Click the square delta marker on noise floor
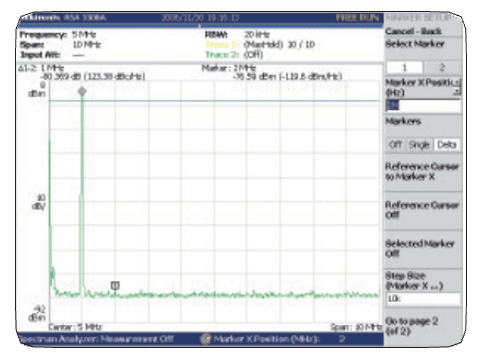Screen dimensions: 484x360 coord(115,285)
